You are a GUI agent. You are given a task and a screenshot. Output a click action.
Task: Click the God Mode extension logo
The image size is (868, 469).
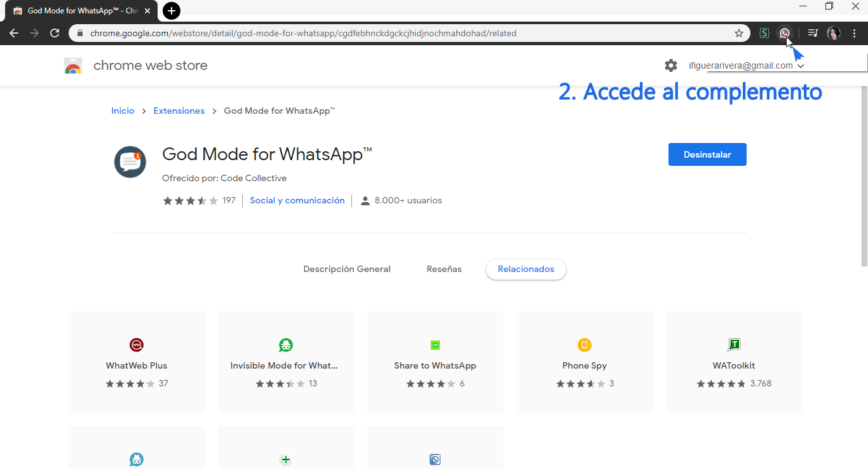(130, 161)
